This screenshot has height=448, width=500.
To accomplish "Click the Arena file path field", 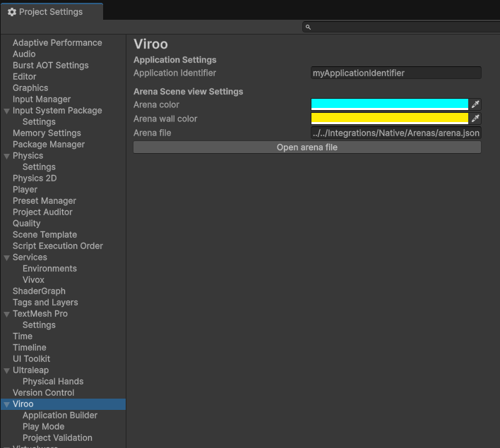I will click(395, 133).
